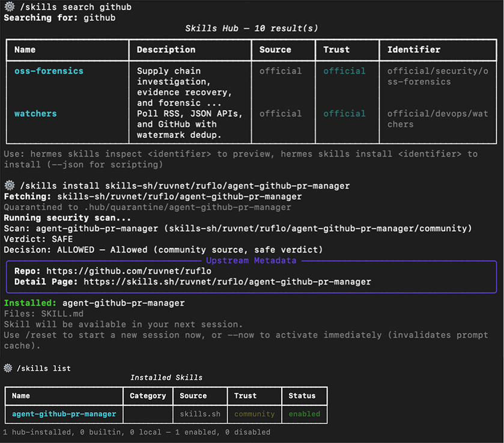Image resolution: width=504 pixels, height=443 pixels.
Task: Click the 'Installed Skills' table title
Action: [166, 378]
